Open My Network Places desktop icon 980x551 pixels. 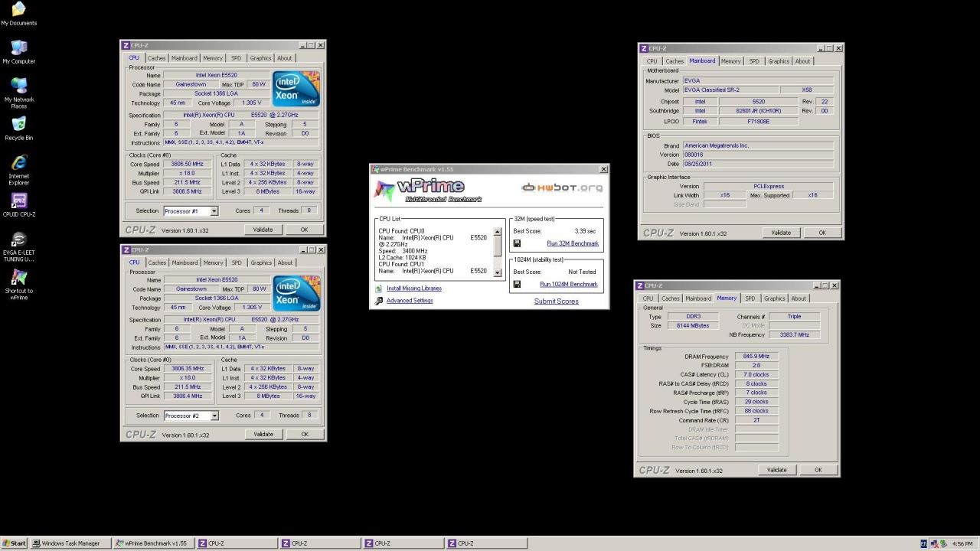pyautogui.click(x=18, y=93)
